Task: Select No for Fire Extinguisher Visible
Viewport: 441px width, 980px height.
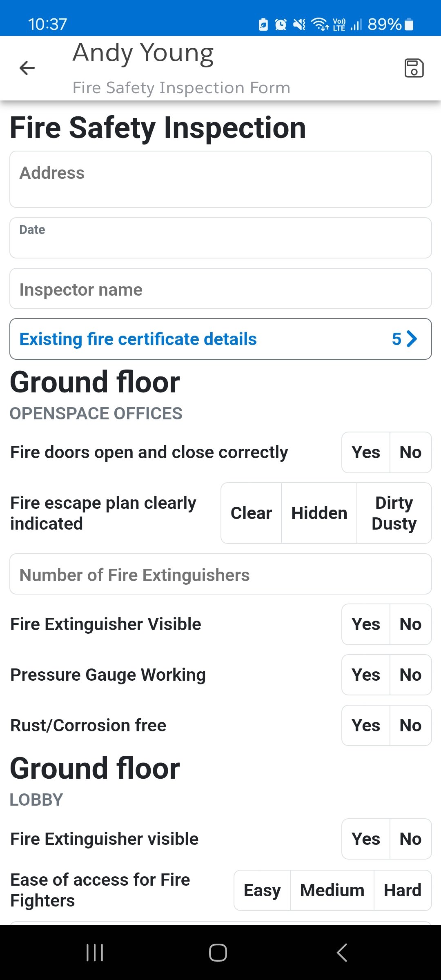Action: 410,624
